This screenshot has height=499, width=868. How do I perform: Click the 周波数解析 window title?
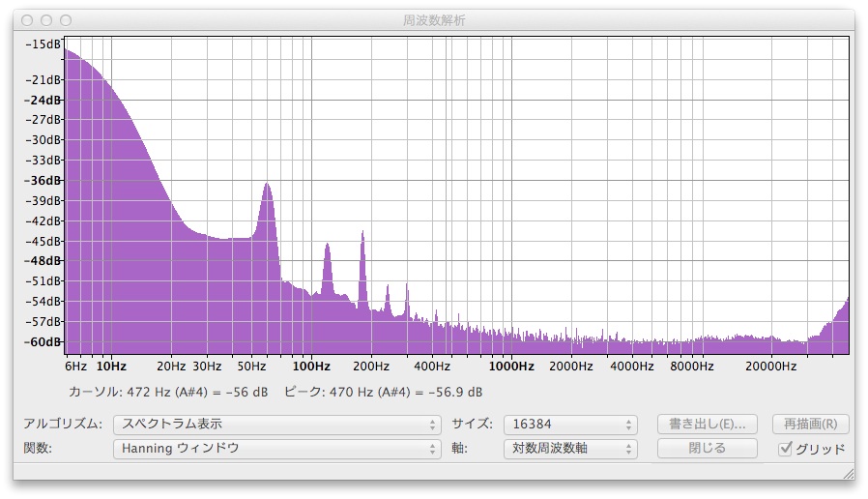(x=434, y=20)
